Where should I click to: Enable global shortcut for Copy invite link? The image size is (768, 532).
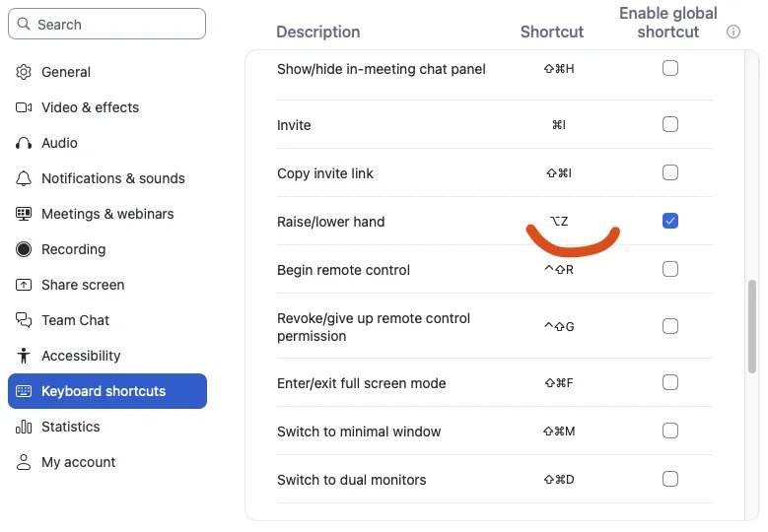[670, 173]
